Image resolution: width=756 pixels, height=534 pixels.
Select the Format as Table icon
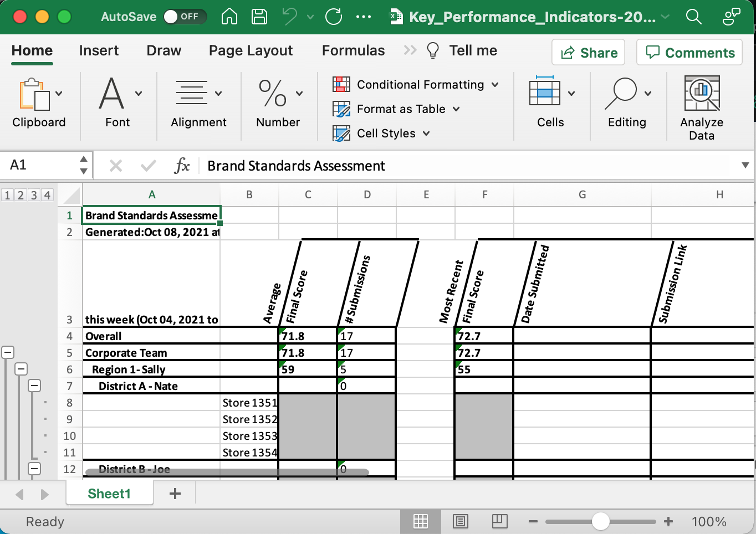[341, 109]
